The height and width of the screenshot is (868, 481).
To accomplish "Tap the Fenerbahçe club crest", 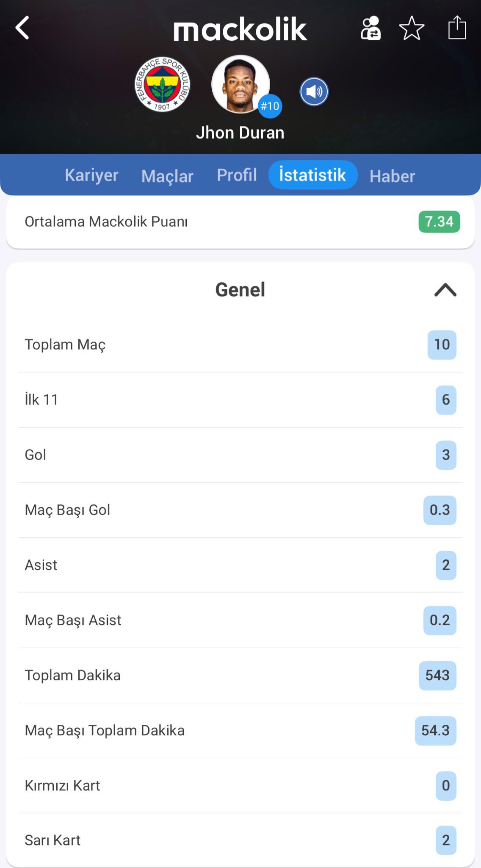I will (162, 84).
